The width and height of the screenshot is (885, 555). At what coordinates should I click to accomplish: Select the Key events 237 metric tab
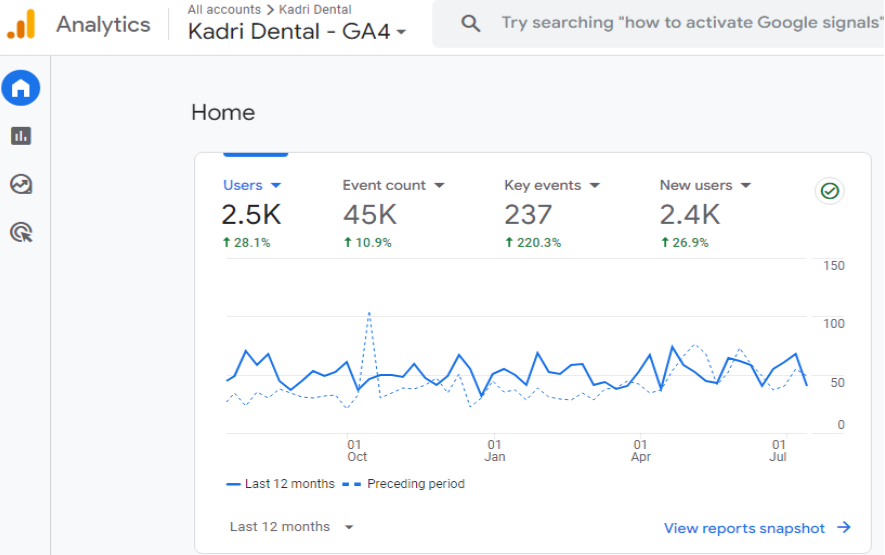click(x=552, y=213)
